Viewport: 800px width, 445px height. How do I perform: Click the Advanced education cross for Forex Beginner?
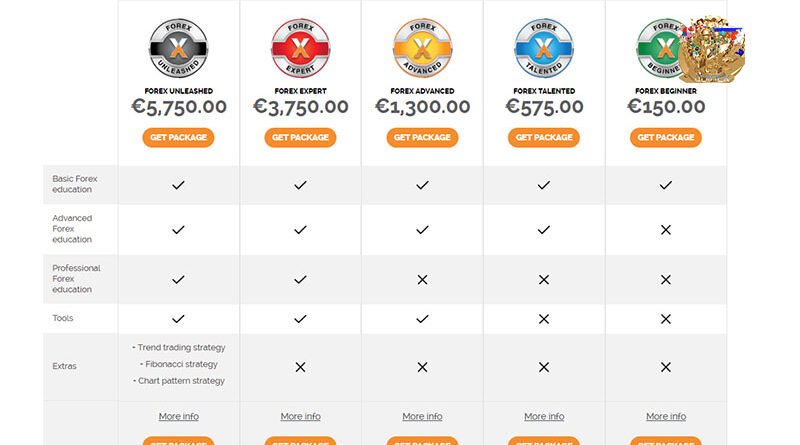click(666, 230)
